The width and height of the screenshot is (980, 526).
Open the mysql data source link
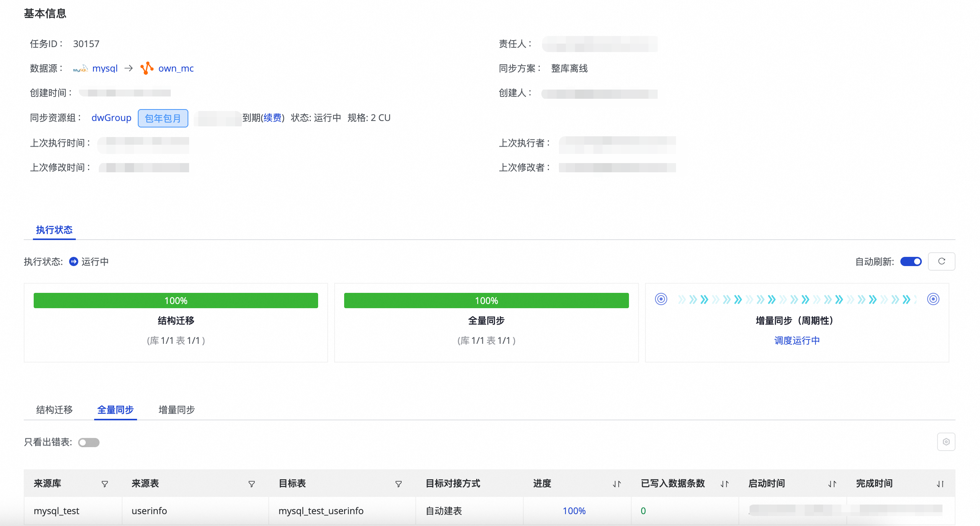105,68
